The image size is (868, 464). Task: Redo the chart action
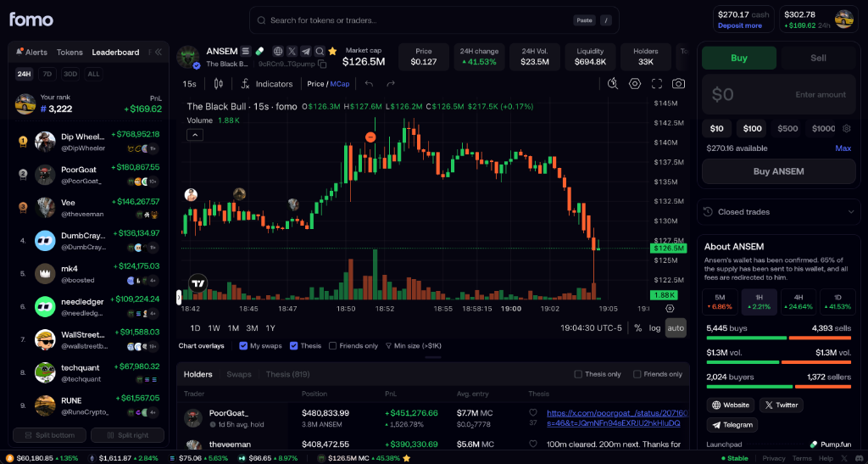[x=390, y=84]
